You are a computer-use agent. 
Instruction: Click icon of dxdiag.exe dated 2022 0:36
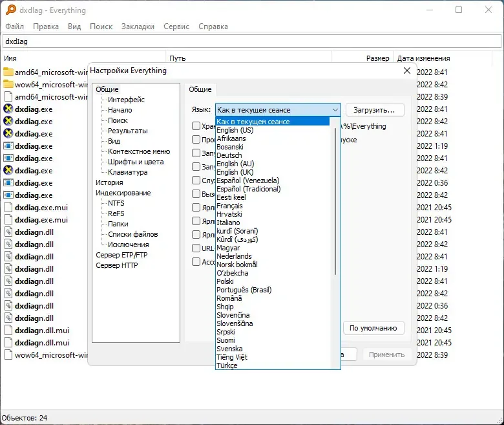pyautogui.click(x=8, y=182)
